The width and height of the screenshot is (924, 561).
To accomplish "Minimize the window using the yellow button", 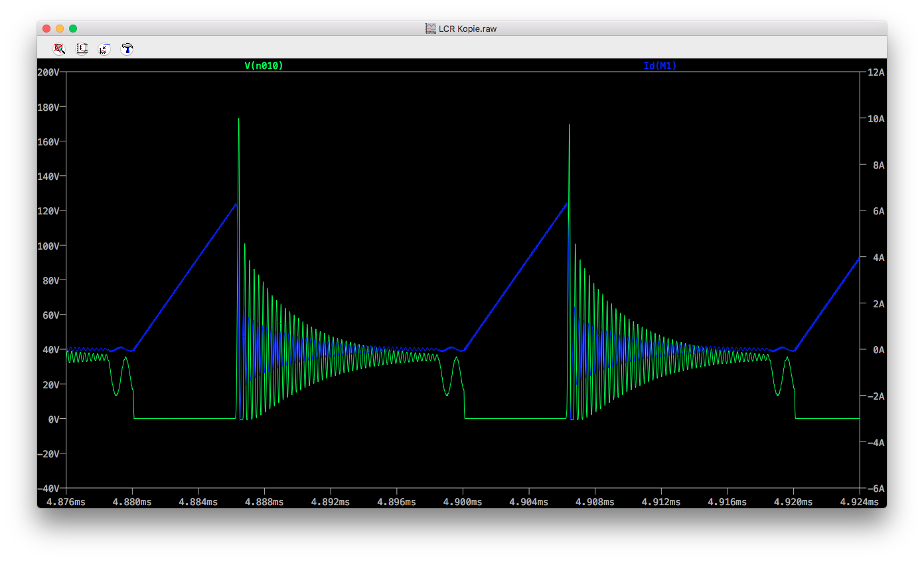I will (60, 29).
